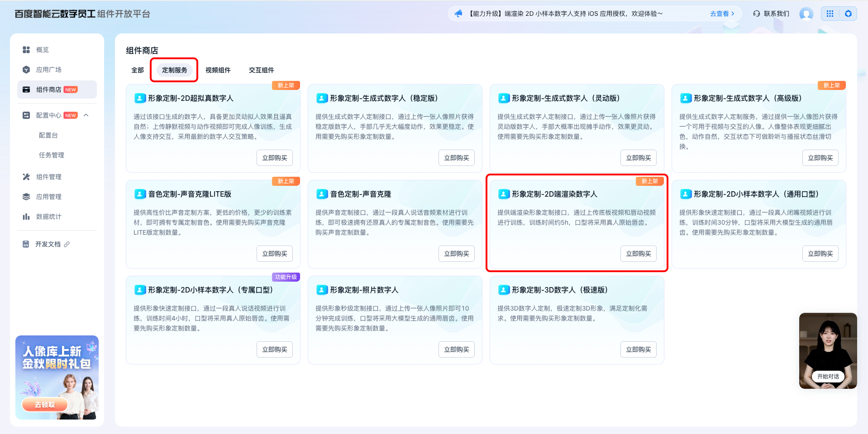
Task: Open the app grid icon in header
Action: 830,14
